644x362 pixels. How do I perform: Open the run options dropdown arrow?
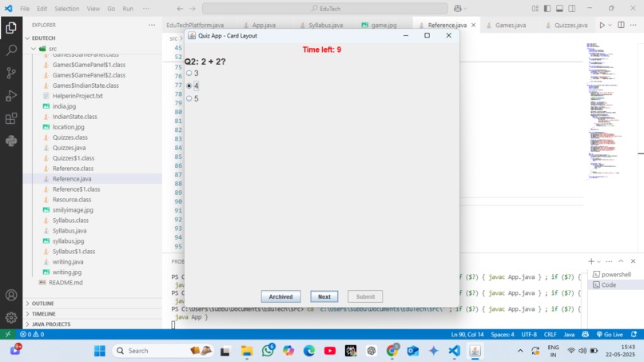point(610,25)
